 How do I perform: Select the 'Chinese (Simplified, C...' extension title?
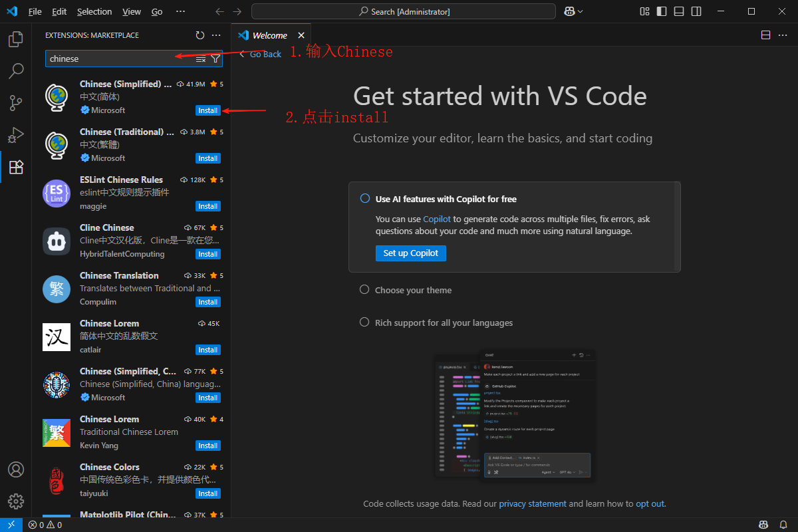(128, 371)
